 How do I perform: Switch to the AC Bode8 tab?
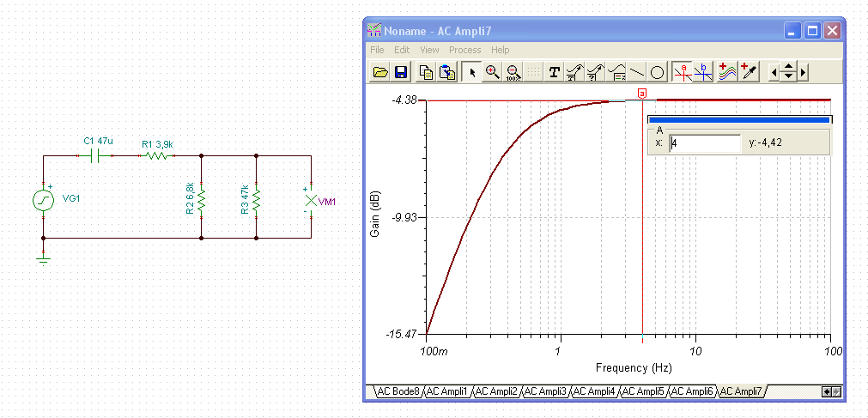398,391
